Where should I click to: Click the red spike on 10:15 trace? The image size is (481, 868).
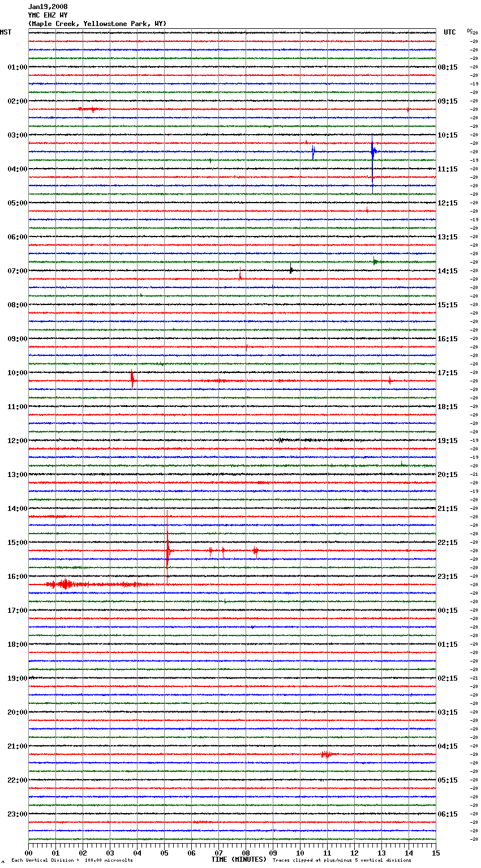point(132,379)
